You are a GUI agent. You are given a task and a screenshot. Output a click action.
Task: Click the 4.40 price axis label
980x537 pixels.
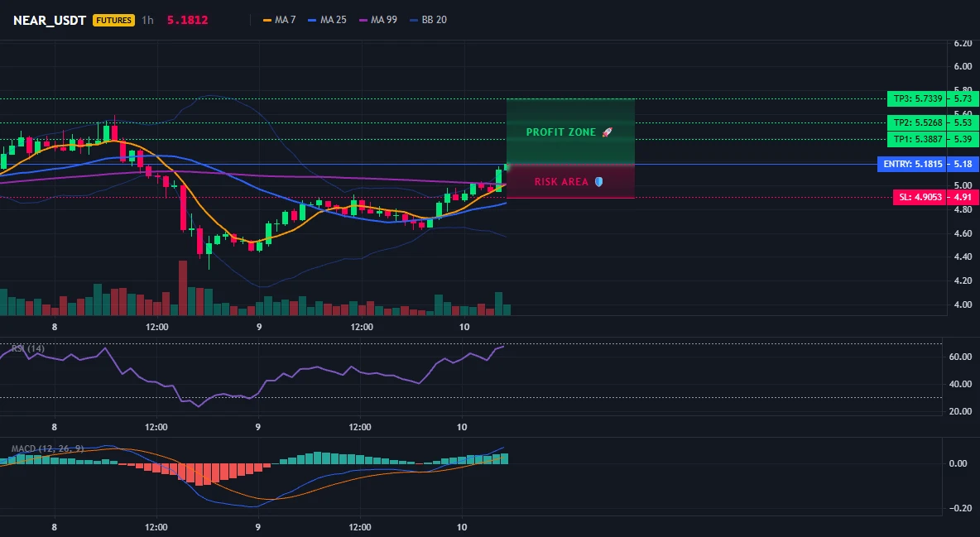click(963, 257)
